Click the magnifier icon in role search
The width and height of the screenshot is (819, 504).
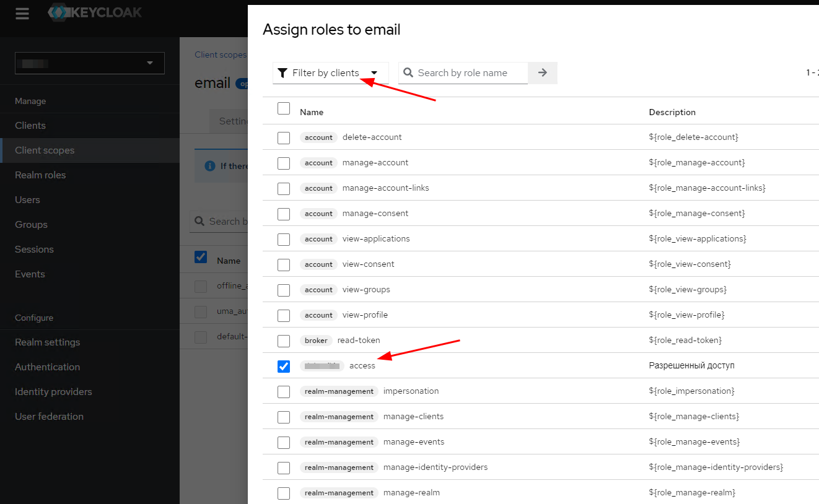click(x=408, y=73)
